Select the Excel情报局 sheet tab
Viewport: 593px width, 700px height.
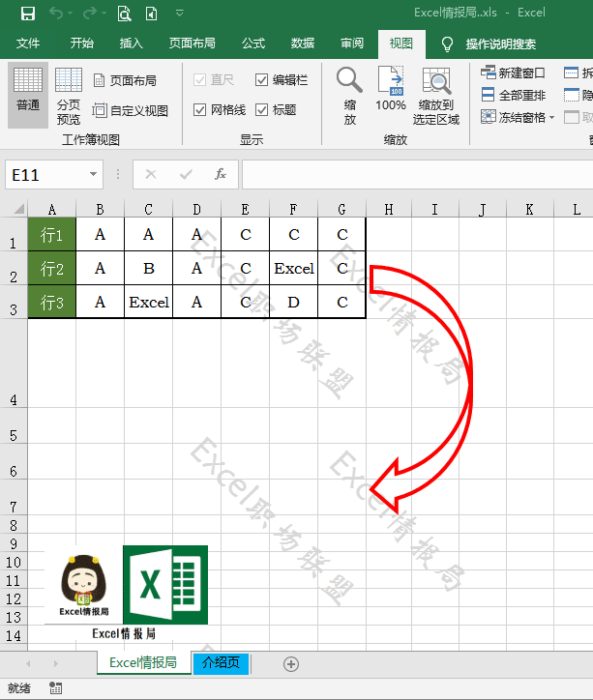pyautogui.click(x=143, y=662)
